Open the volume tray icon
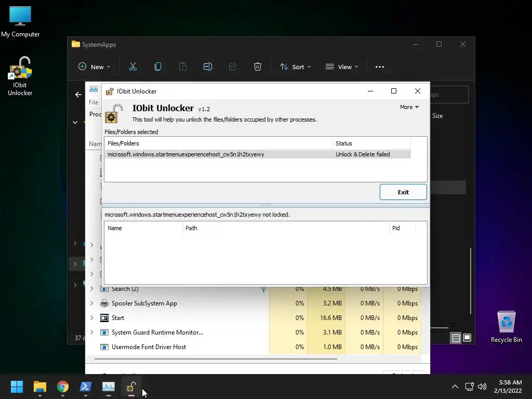Screen dimensions: 532x399 pyautogui.click(x=482, y=387)
